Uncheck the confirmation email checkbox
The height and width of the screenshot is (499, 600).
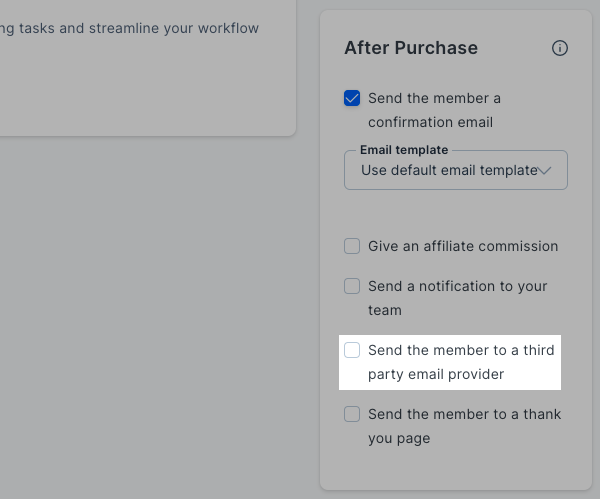[352, 98]
